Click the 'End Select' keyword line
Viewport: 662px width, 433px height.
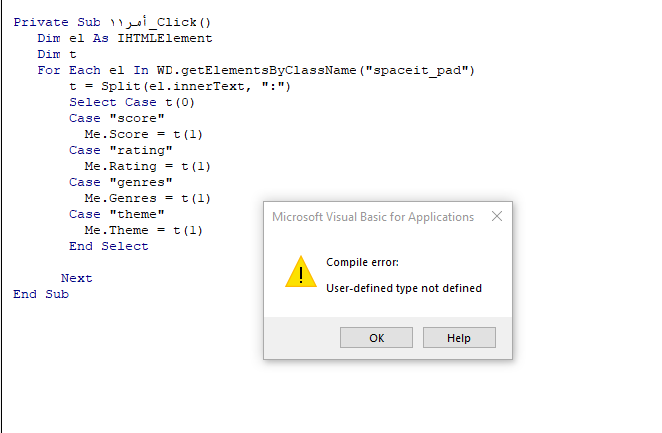coord(109,246)
